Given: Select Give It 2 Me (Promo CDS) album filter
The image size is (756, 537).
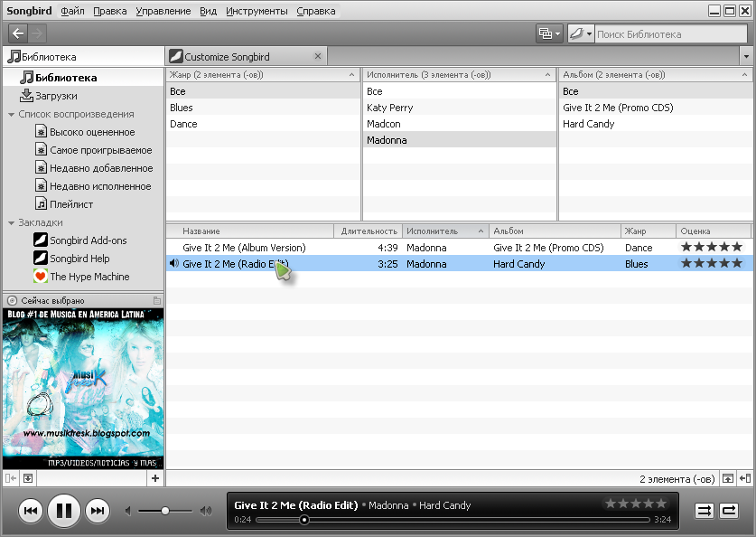Looking at the screenshot, I should 656,108.
